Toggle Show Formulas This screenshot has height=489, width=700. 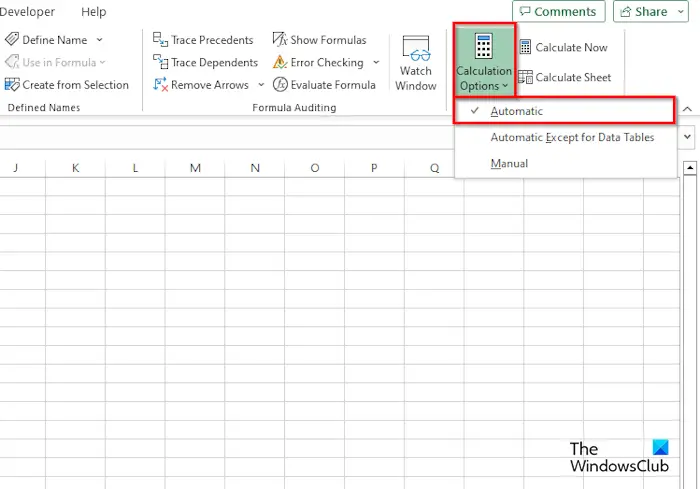click(320, 40)
